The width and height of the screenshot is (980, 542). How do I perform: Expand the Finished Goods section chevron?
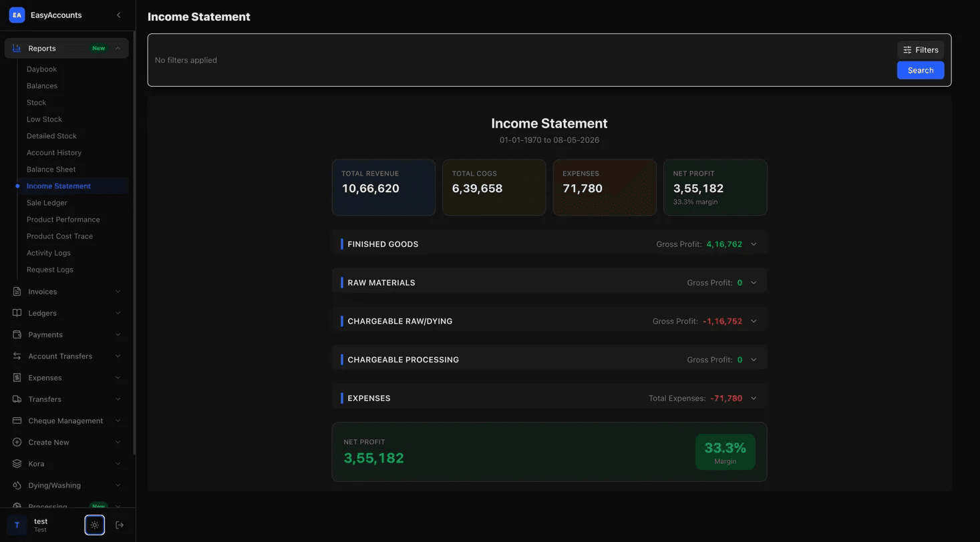pyautogui.click(x=754, y=244)
